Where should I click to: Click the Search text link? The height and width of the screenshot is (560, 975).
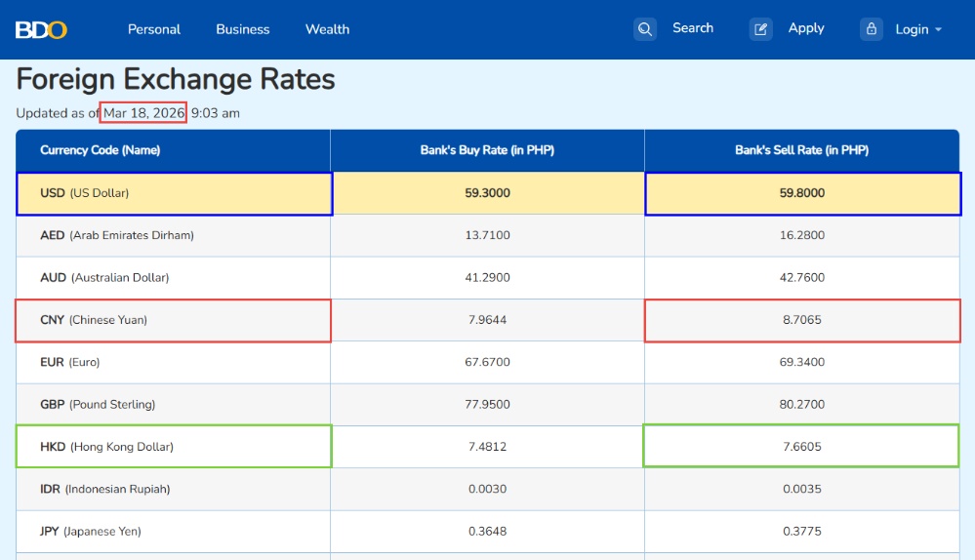coord(693,28)
